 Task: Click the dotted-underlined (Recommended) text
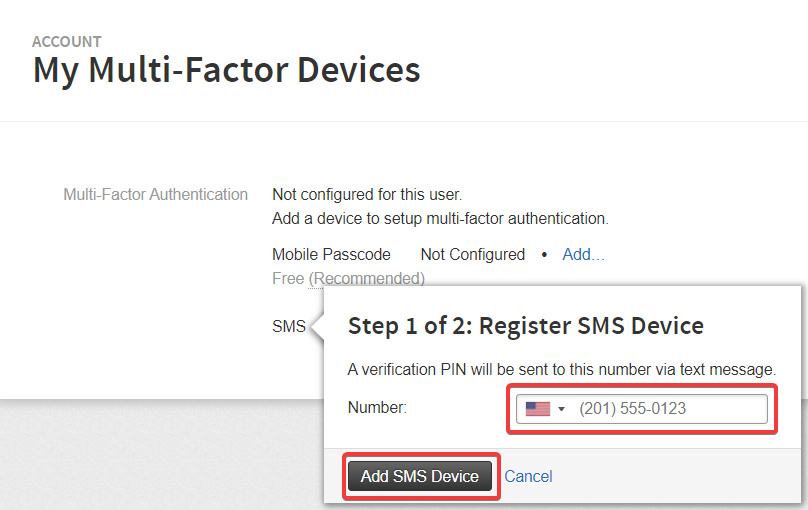click(x=366, y=279)
